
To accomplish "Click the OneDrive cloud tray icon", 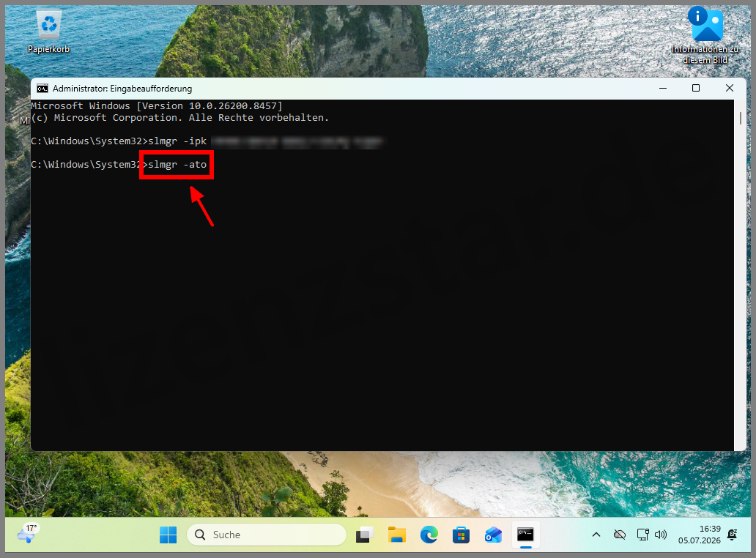I will pyautogui.click(x=620, y=535).
